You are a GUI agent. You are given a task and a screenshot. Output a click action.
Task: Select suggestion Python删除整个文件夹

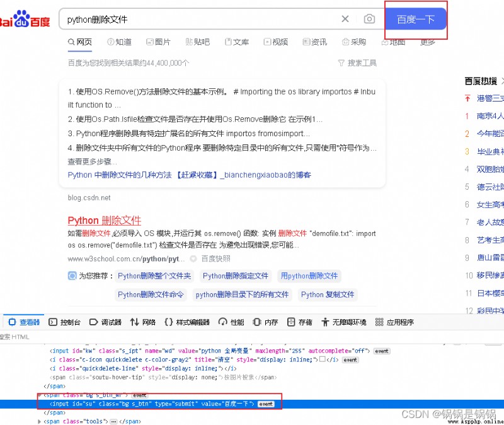click(x=154, y=276)
